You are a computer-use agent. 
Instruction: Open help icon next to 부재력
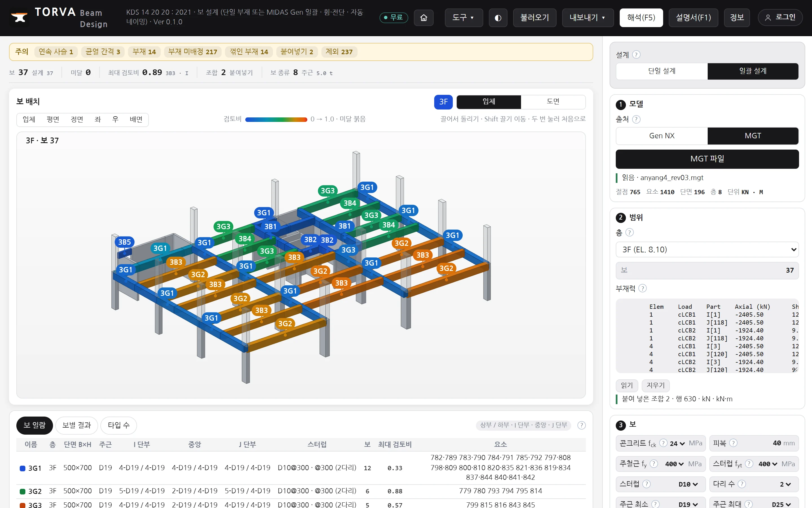coord(642,288)
